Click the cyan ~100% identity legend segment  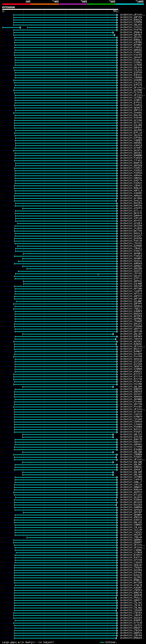[130, 4]
